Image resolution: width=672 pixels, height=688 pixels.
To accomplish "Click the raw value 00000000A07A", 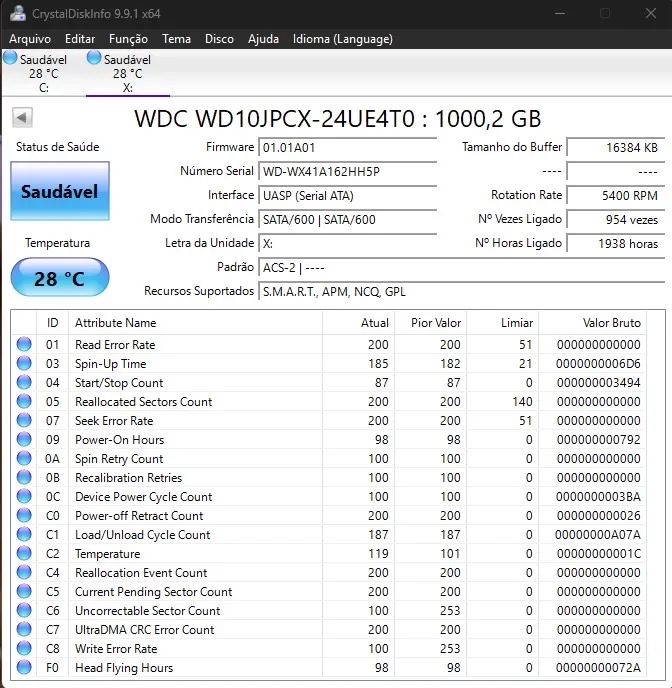I will pyautogui.click(x=598, y=535).
